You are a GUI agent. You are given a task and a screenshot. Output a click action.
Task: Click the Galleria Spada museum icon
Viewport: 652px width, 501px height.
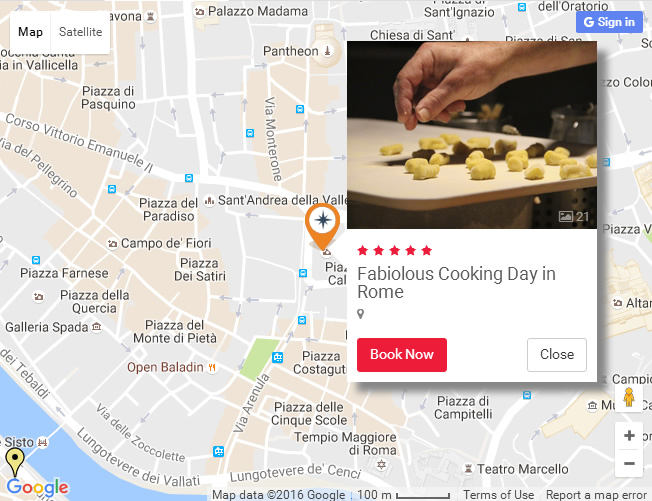point(96,327)
